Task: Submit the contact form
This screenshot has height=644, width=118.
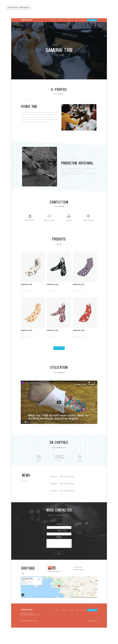Action: tap(59, 553)
